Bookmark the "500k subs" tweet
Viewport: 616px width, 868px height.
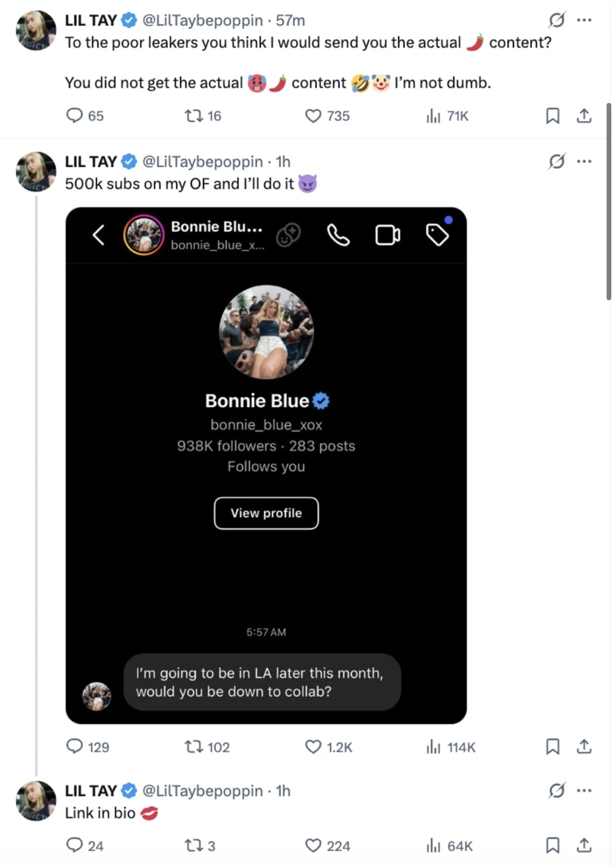tap(552, 747)
